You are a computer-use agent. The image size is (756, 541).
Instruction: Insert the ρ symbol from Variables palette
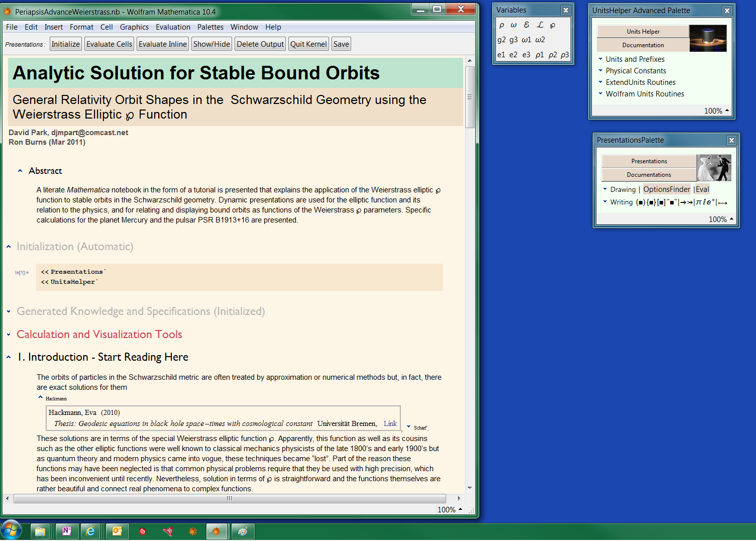pos(501,25)
